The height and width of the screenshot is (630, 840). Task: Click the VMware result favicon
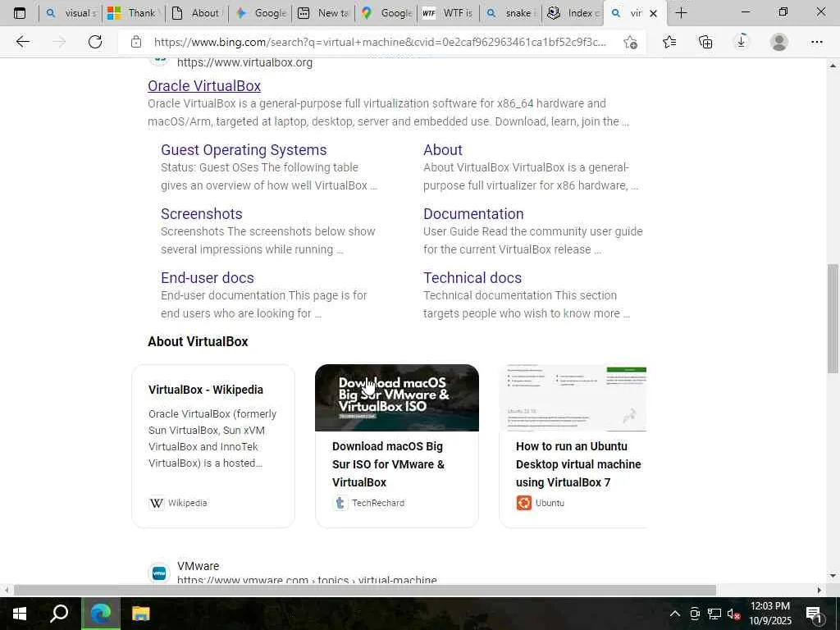pyautogui.click(x=159, y=573)
